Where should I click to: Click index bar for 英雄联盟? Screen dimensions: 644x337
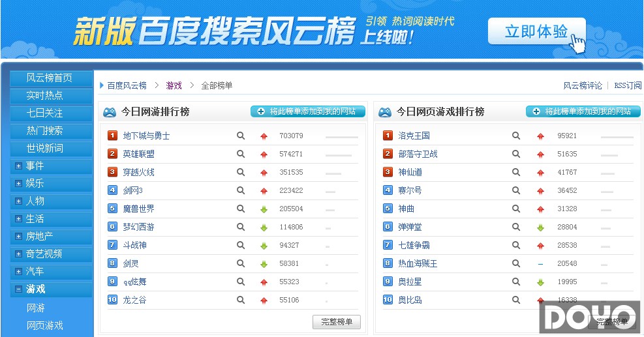tap(339, 156)
